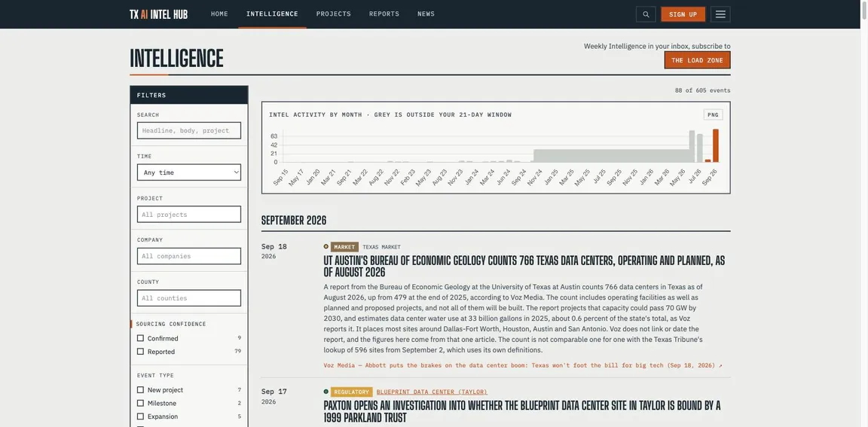This screenshot has height=427, width=868.
Task: Open the Reports nav item
Action: (x=384, y=14)
